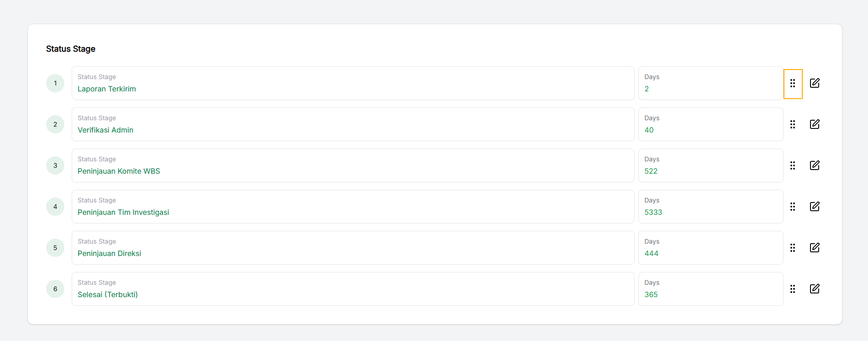Click the Peninjauan Direksi drag handle
The image size is (868, 341).
(x=793, y=248)
